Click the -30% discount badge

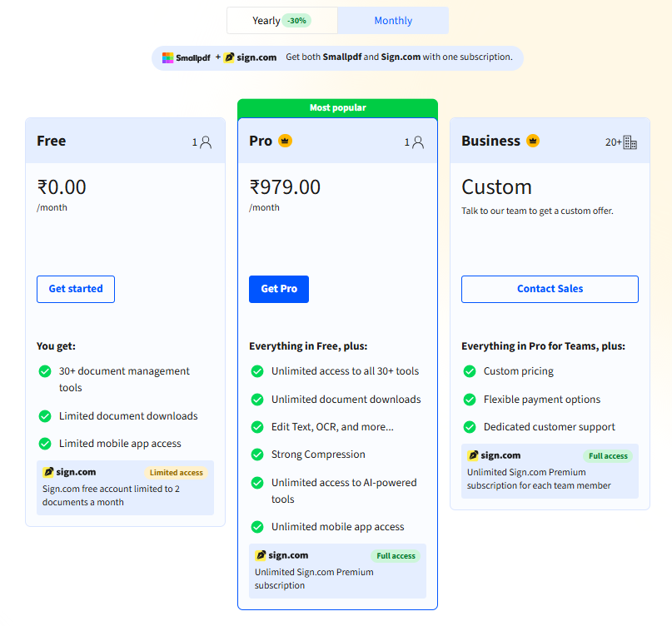click(x=296, y=21)
